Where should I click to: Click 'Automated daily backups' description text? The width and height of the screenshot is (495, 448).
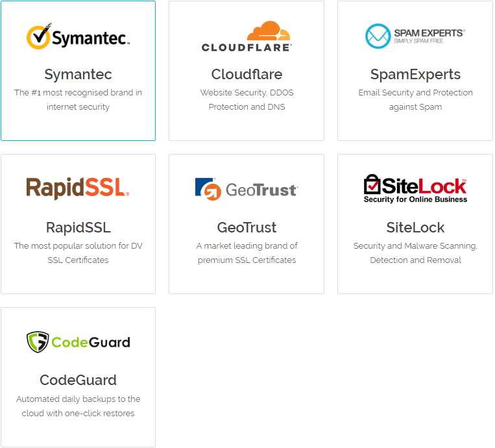[x=78, y=406]
